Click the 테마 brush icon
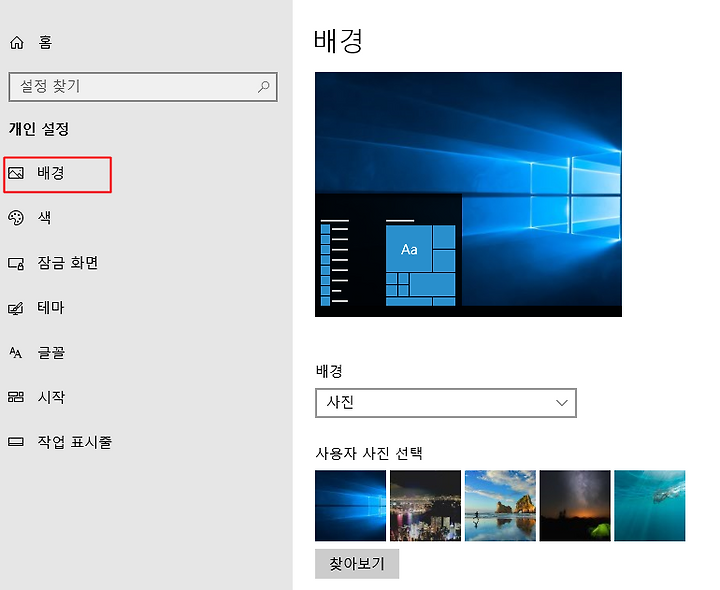Viewport: 720px width, 590px height. coord(16,308)
